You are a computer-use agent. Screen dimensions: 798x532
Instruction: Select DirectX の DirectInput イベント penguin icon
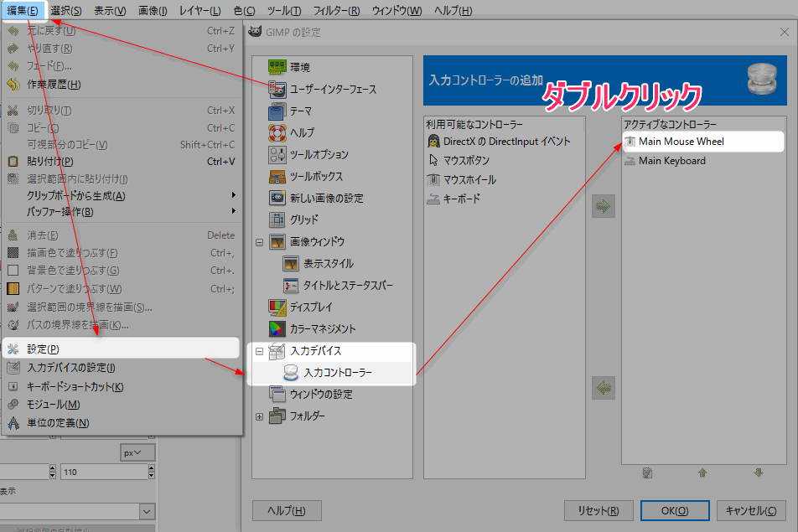pyautogui.click(x=433, y=142)
